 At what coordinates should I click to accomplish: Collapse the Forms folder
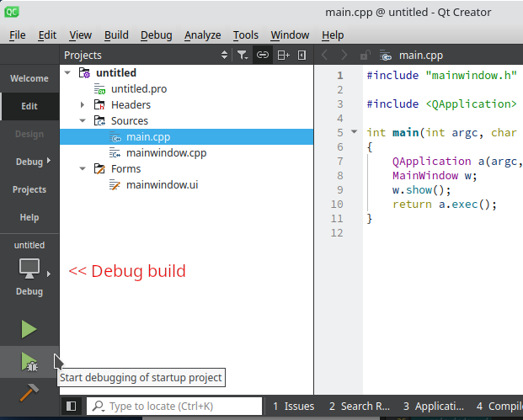point(83,169)
